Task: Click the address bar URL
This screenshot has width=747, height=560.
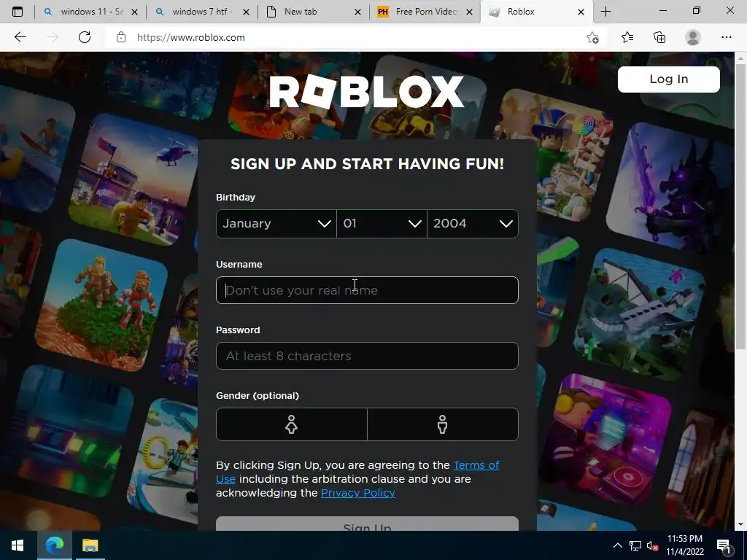Action: [x=190, y=37]
